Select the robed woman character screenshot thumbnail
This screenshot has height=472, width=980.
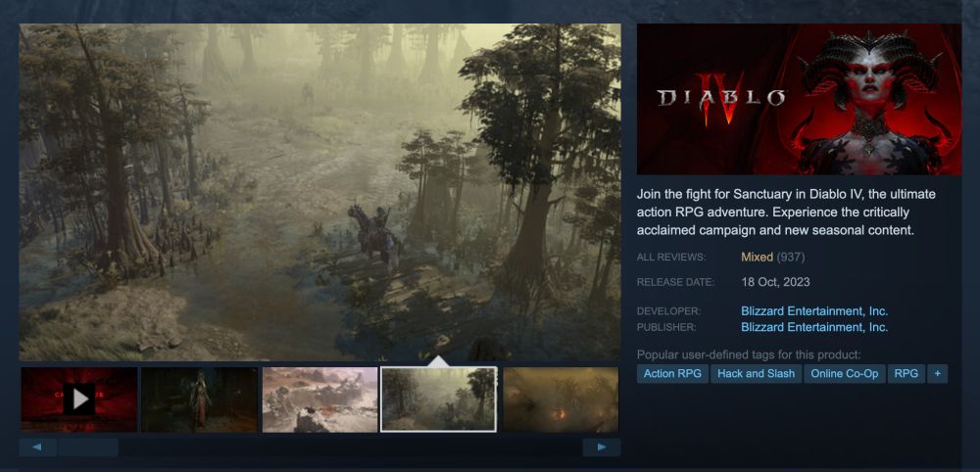(x=199, y=400)
